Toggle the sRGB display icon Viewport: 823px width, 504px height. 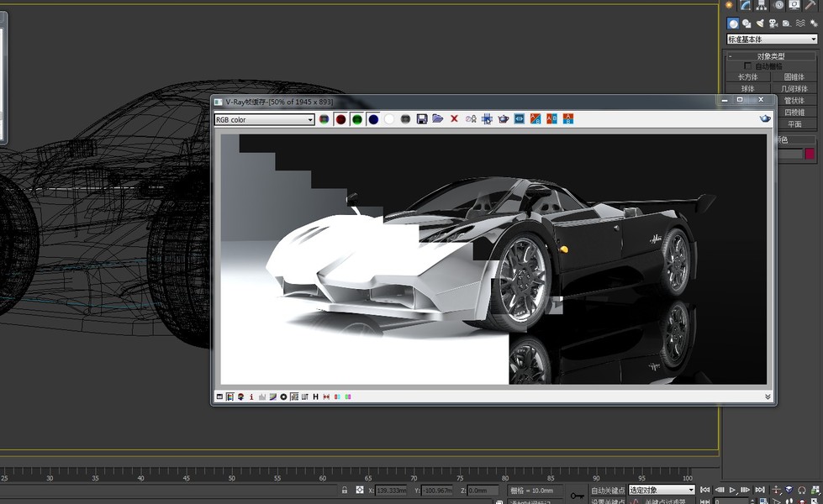(x=294, y=397)
